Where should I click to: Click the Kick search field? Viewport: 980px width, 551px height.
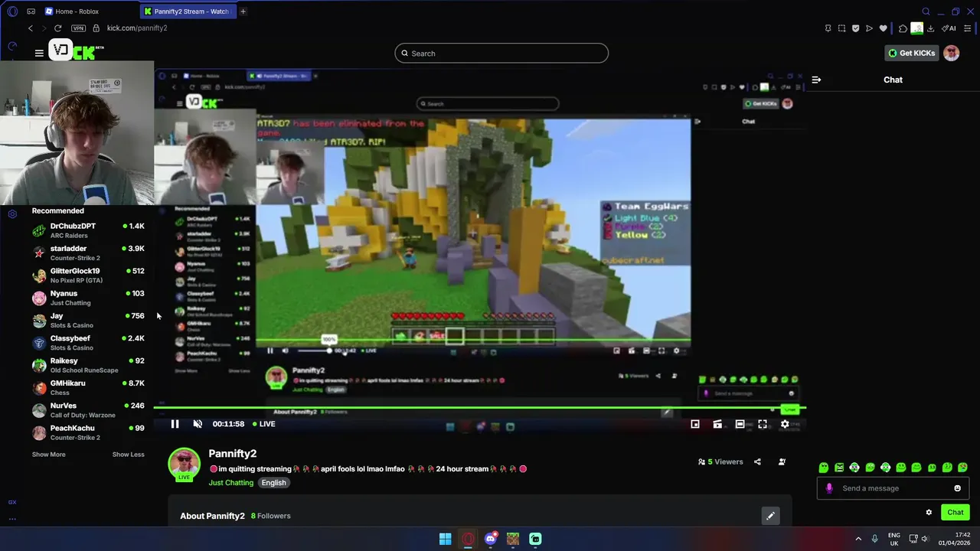point(501,53)
